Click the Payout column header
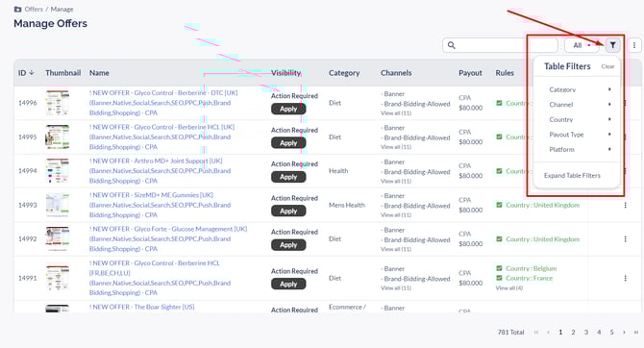644x348 pixels. pos(470,73)
